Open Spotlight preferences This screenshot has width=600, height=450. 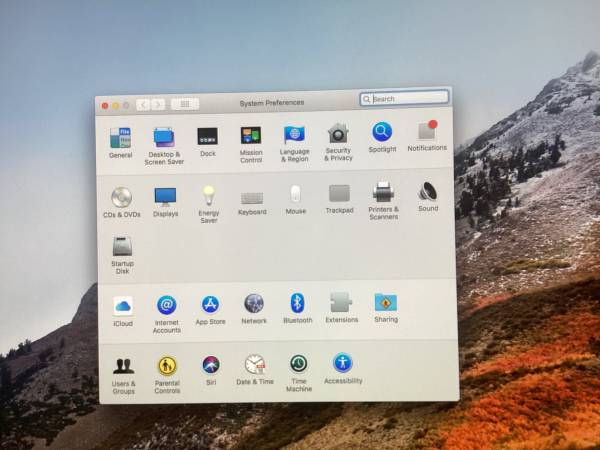[x=382, y=132]
